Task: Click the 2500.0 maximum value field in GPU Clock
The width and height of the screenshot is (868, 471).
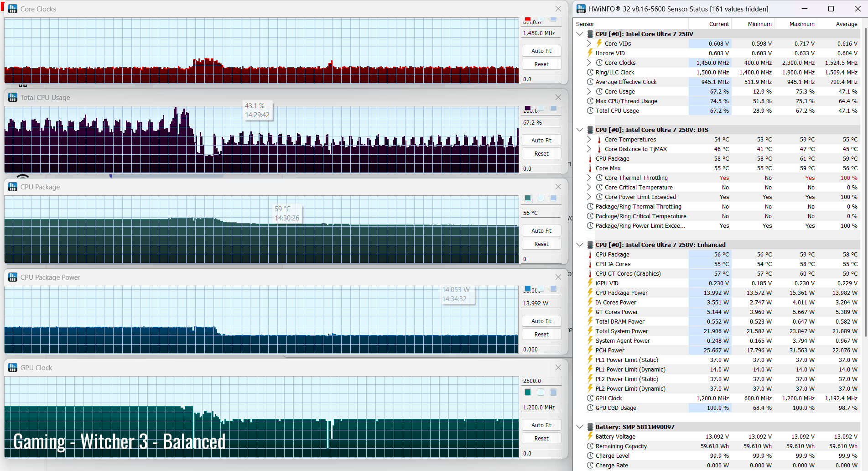Action: coord(541,381)
